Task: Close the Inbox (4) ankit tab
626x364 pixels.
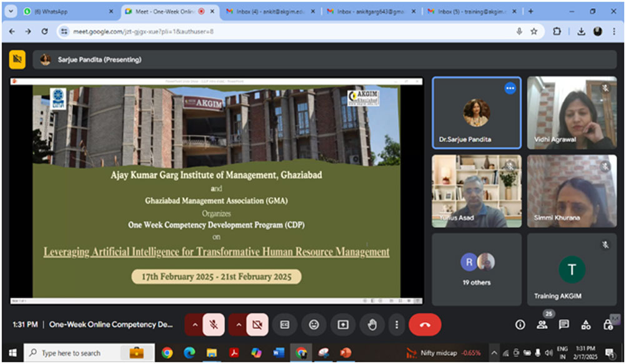Action: point(313,12)
